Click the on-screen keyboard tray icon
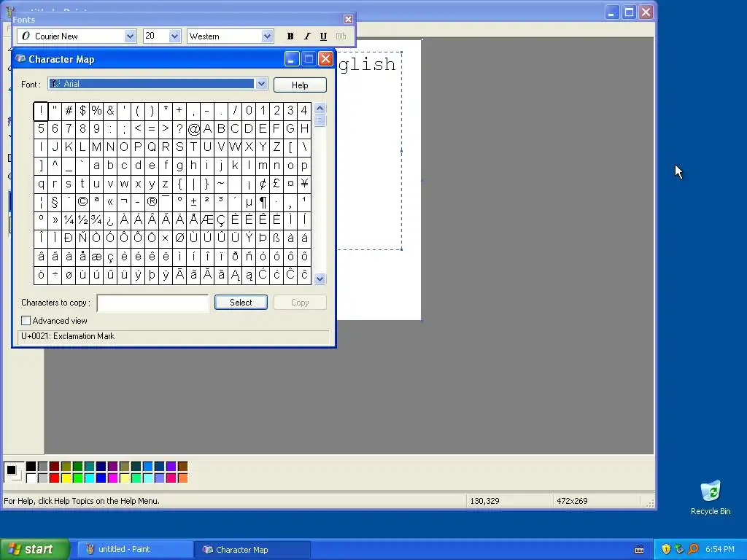Viewport: 747px width, 560px height. [639, 550]
